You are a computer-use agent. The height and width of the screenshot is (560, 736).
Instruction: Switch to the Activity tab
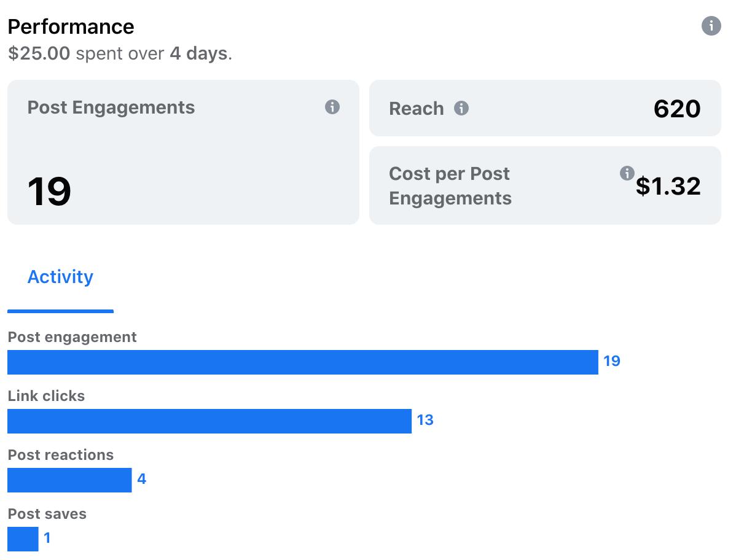(x=61, y=277)
